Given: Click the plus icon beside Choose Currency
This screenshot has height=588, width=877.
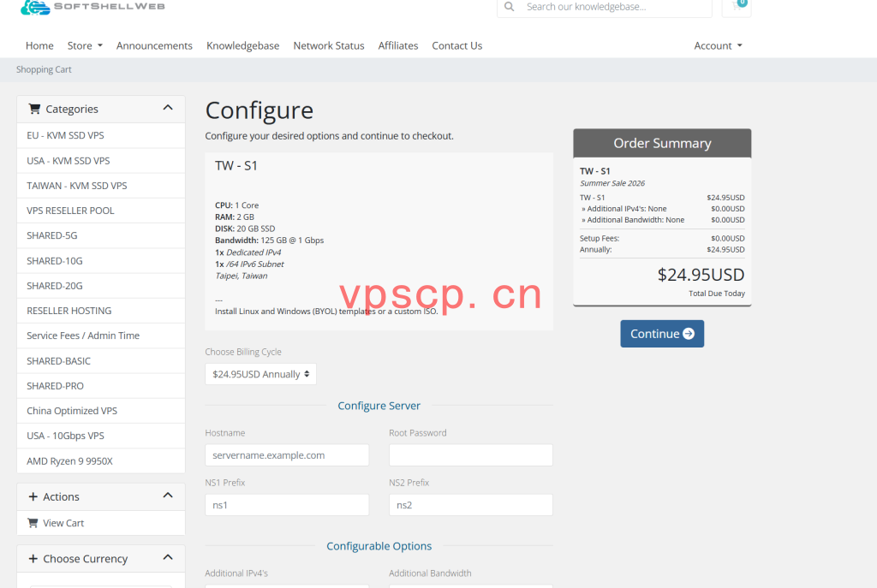Looking at the screenshot, I should pyautogui.click(x=33, y=558).
